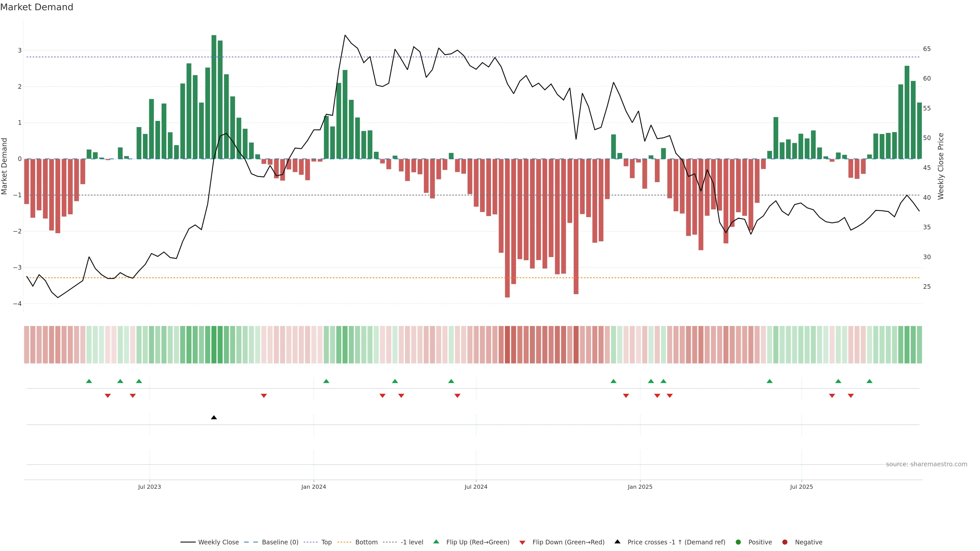Click the darkest green heatmap cell
This screenshot has height=551, width=980.
[214, 345]
